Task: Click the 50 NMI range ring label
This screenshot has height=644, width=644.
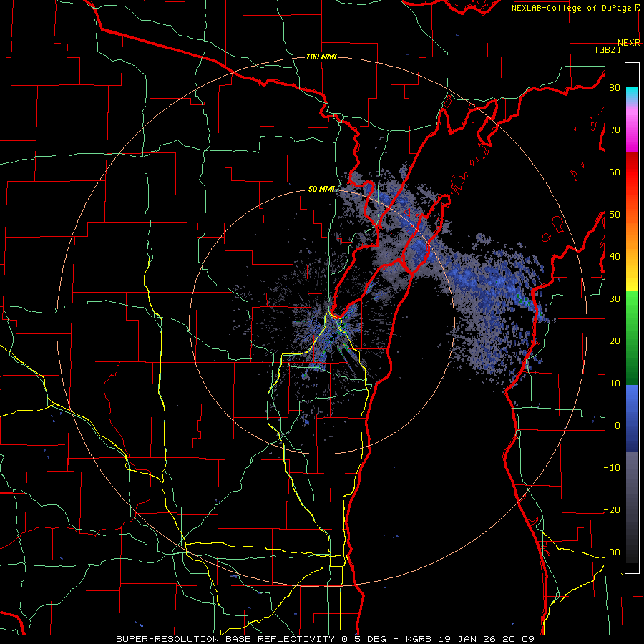Action: [x=321, y=190]
